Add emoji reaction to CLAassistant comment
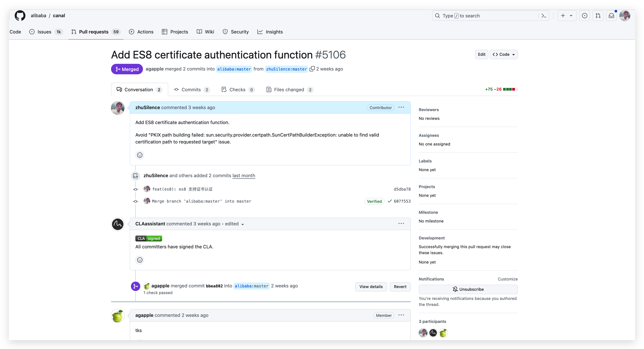644x349 pixels. coord(140,260)
